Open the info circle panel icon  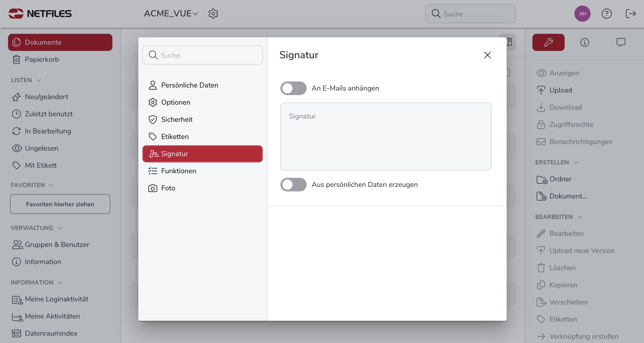click(585, 42)
